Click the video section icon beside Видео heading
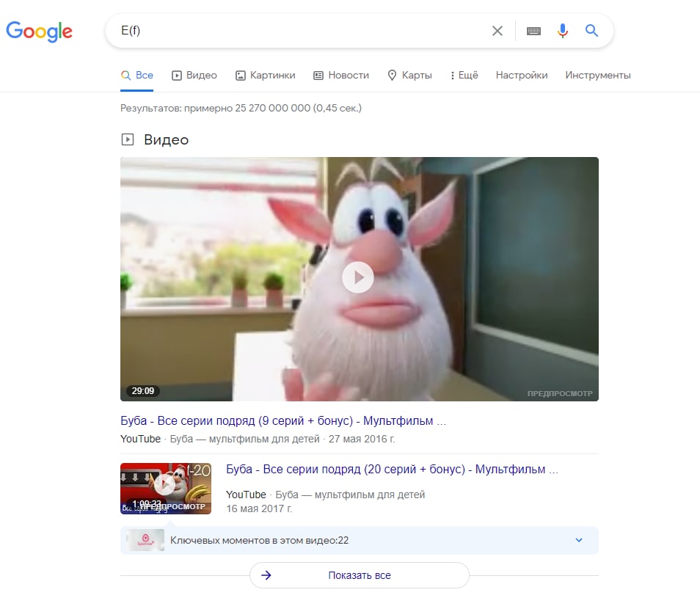This screenshot has height=609, width=700. point(128,139)
